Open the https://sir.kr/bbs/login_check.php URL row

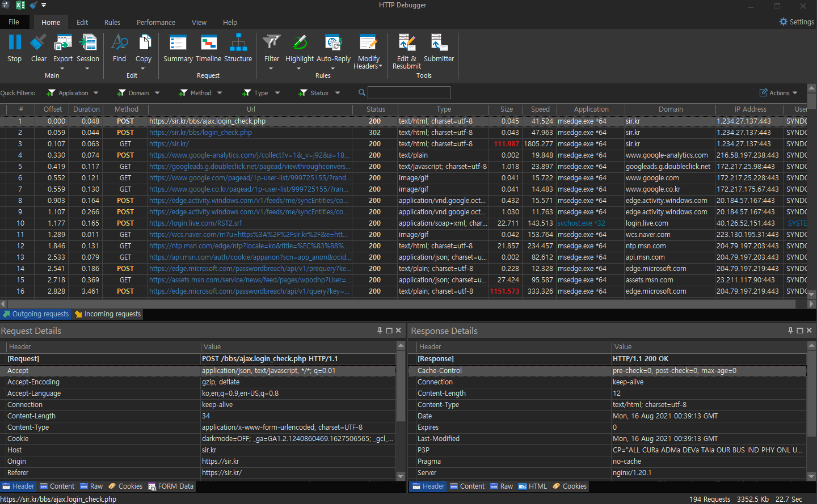pyautogui.click(x=200, y=133)
